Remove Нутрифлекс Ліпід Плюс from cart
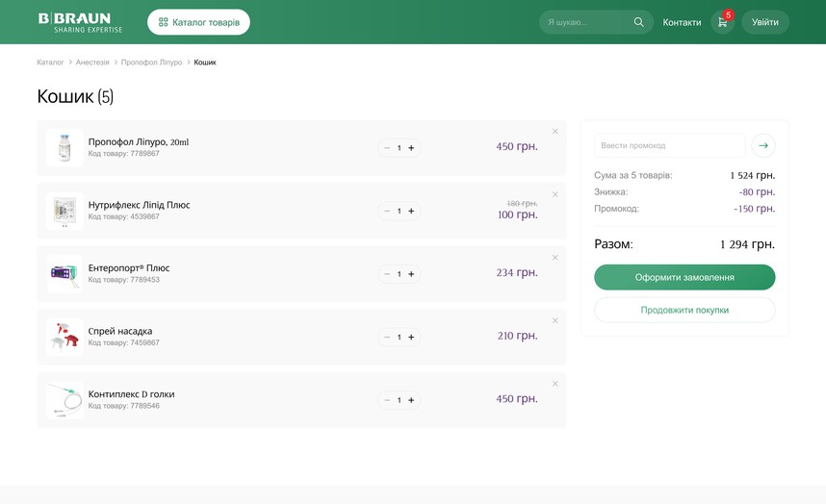Viewport: 826px width, 504px height. (555, 194)
